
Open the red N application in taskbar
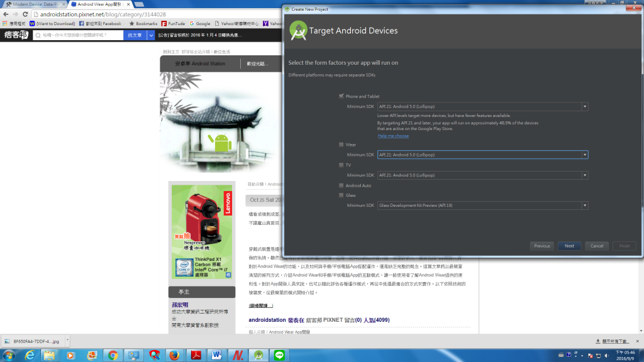237,356
